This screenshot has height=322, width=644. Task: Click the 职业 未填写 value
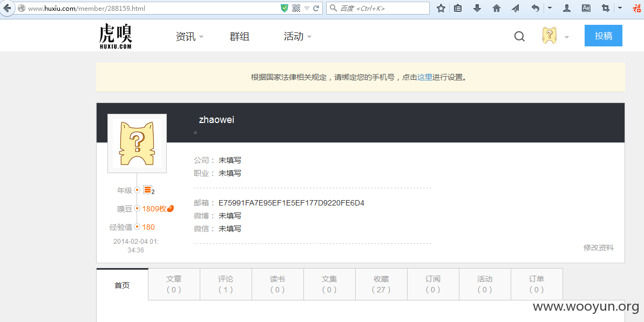click(x=229, y=174)
